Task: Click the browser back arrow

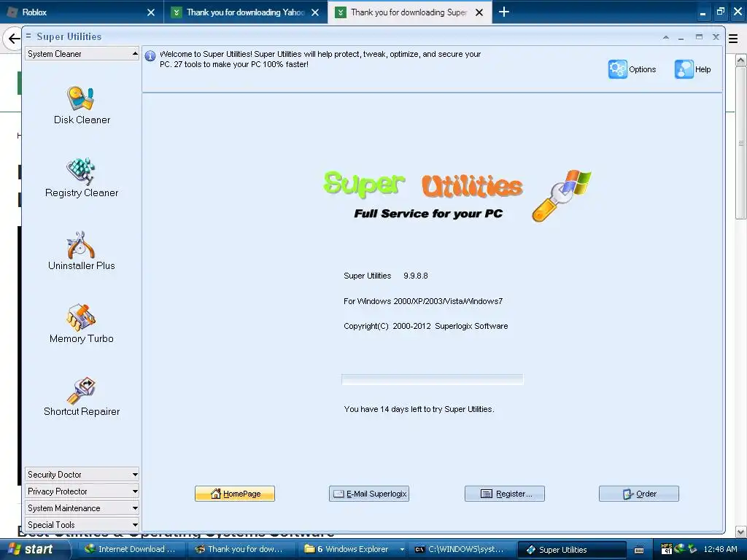Action: pyautogui.click(x=13, y=39)
